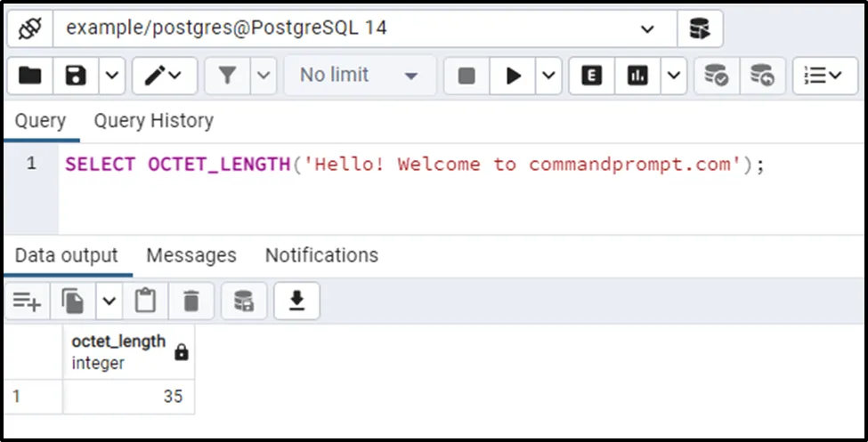
Task: Click the paste clipboard icon in results toolbar
Action: coord(145,302)
